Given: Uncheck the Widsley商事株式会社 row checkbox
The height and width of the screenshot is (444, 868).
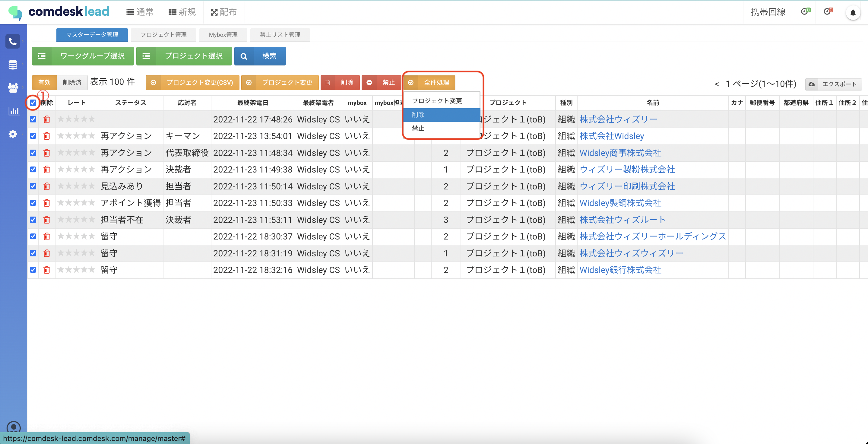Looking at the screenshot, I should (33, 153).
